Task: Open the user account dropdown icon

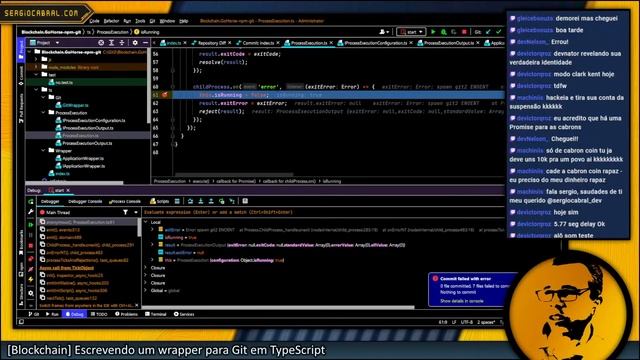Action: pos(384,32)
